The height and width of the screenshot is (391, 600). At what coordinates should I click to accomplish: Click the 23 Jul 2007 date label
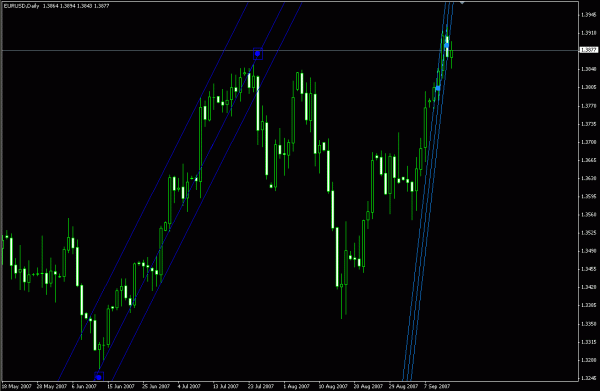click(261, 386)
